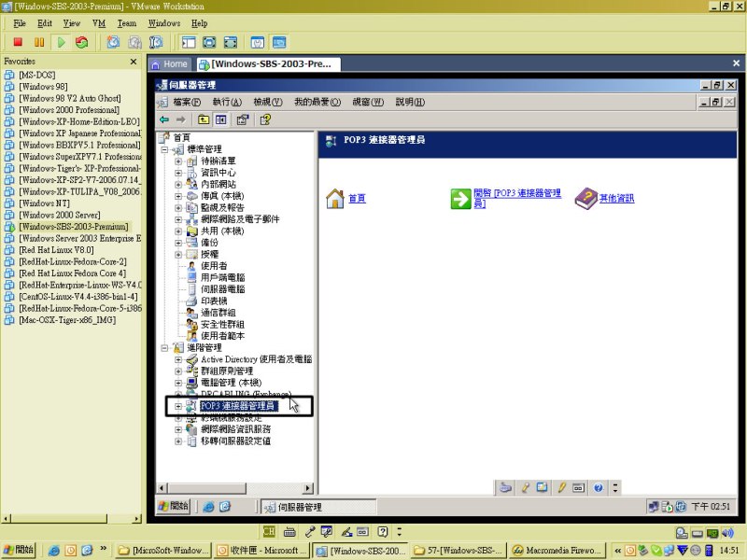The height and width of the screenshot is (560, 747).
Task: Click the CH language indicator icon
Action: [269, 531]
